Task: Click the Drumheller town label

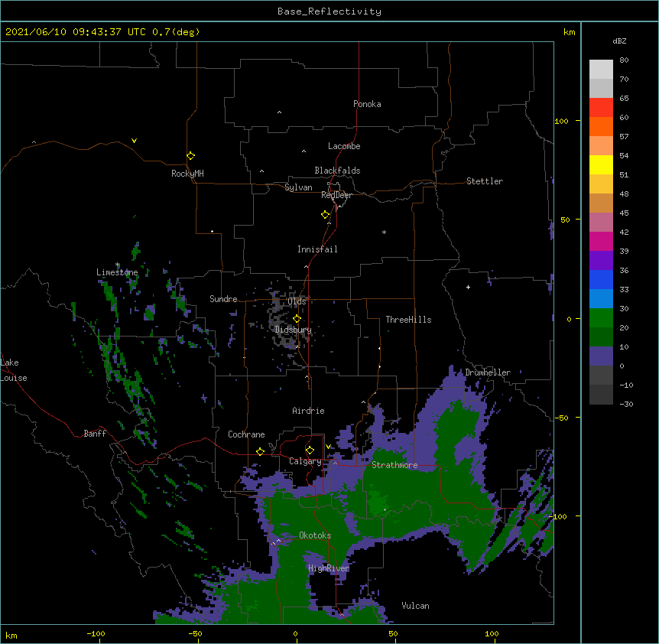Action: coord(488,372)
